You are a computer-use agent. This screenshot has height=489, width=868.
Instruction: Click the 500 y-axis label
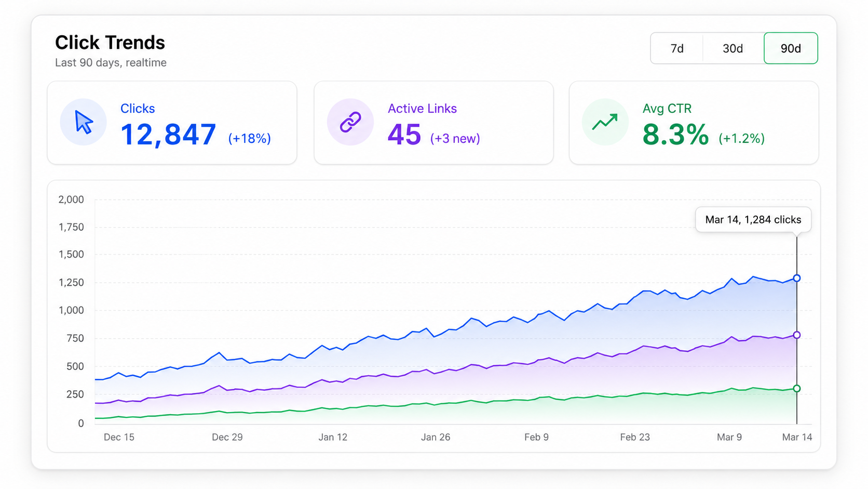(x=75, y=366)
